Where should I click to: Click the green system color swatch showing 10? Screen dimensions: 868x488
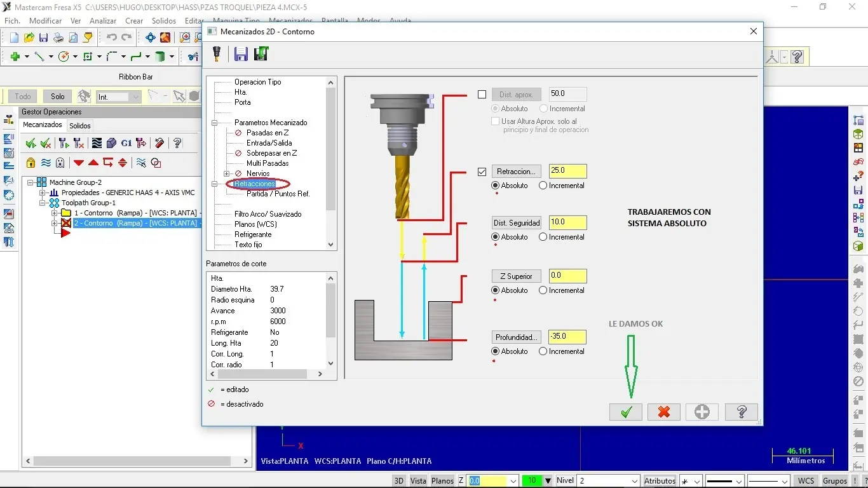click(532, 481)
